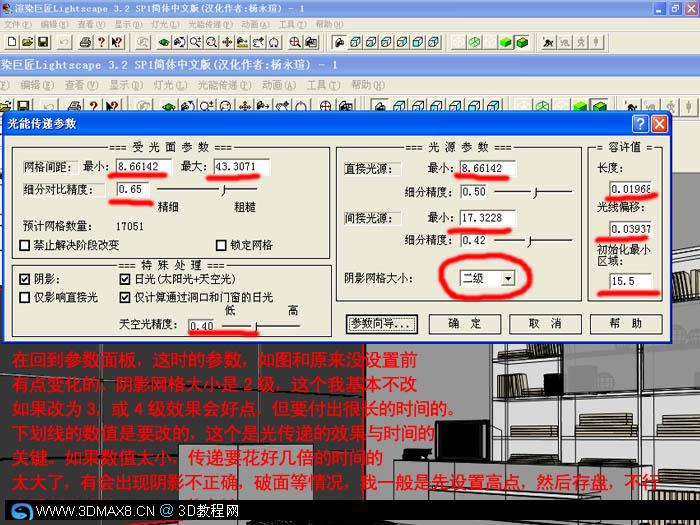
Task: Click the 间接光源 细分精度 slider handle
Action: point(529,242)
